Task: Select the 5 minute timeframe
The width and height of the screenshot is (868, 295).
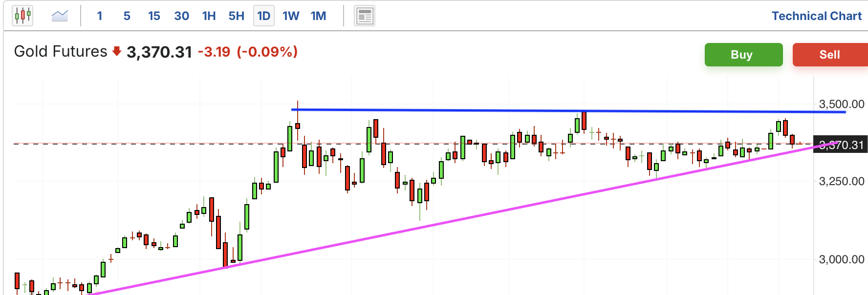Action: [x=127, y=16]
